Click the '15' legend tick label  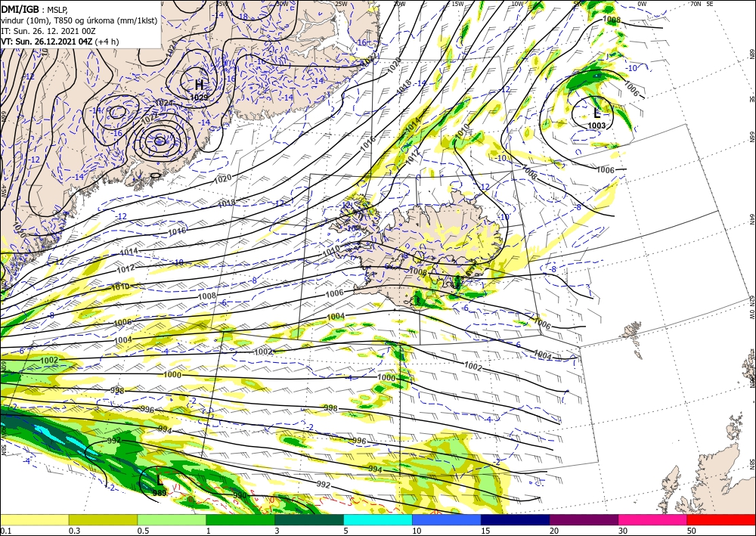tap(485, 531)
